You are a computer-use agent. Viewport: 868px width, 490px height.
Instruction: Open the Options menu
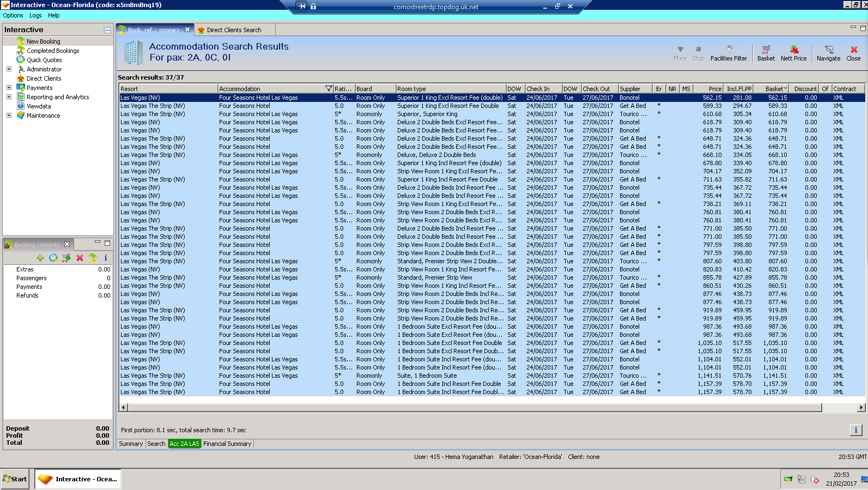point(13,15)
